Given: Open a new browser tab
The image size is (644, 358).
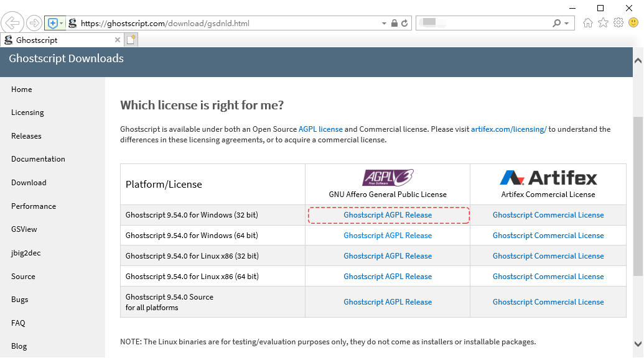Looking at the screenshot, I should click(x=130, y=39).
